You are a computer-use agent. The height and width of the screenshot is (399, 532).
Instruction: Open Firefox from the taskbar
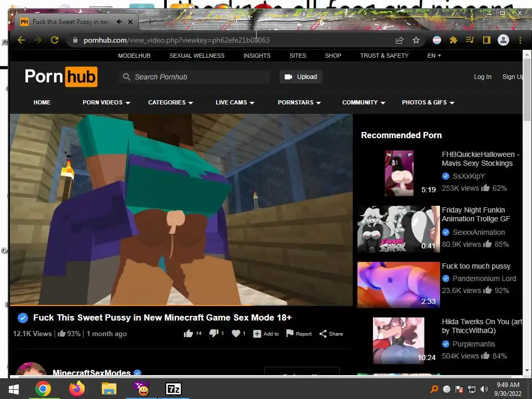[x=77, y=389]
